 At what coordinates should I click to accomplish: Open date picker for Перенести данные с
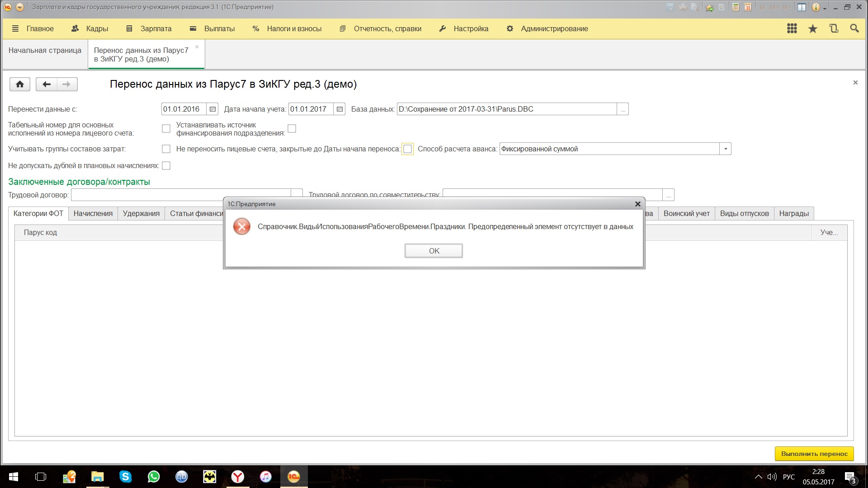[x=212, y=109]
